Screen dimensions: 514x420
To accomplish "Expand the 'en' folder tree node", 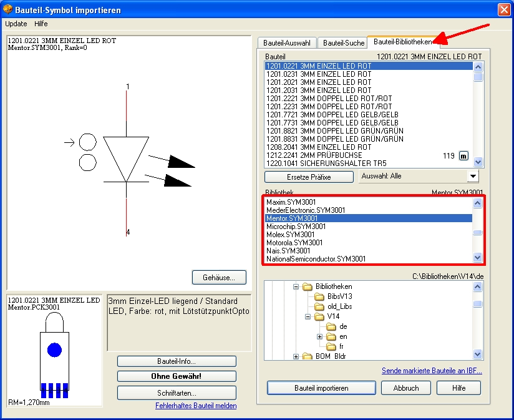I will tap(319, 336).
